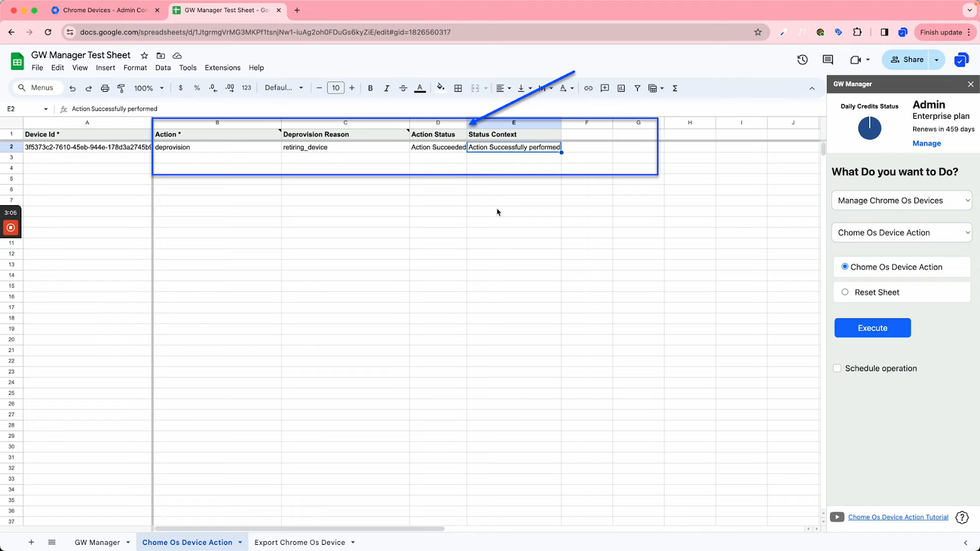Open the Google Sheets home logo
Screen dimensions: 980x551
coord(17,61)
